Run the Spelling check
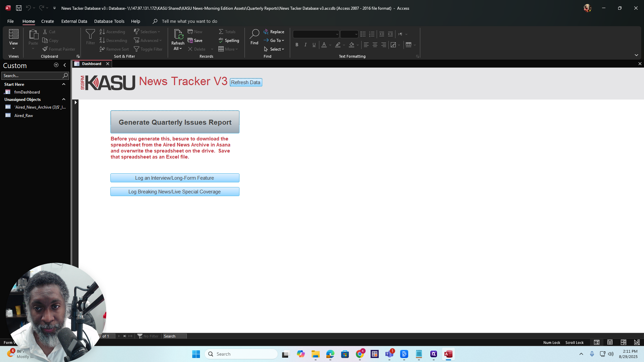Image resolution: width=644 pixels, height=362 pixels. coord(229,40)
